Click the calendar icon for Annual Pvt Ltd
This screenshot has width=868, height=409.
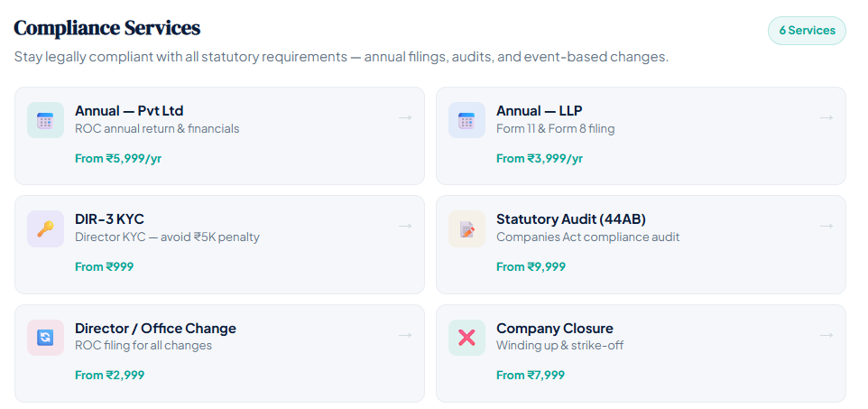45,120
